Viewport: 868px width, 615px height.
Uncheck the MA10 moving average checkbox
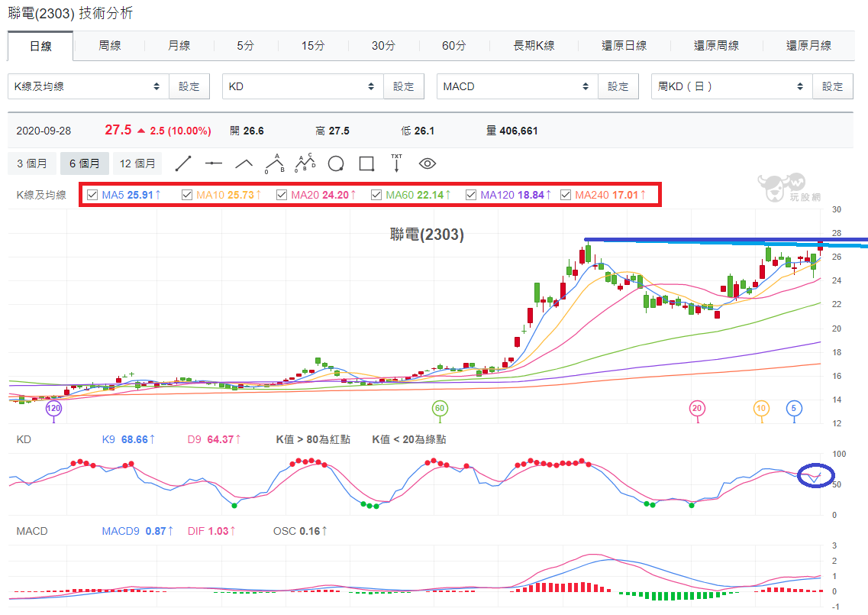tap(187, 195)
